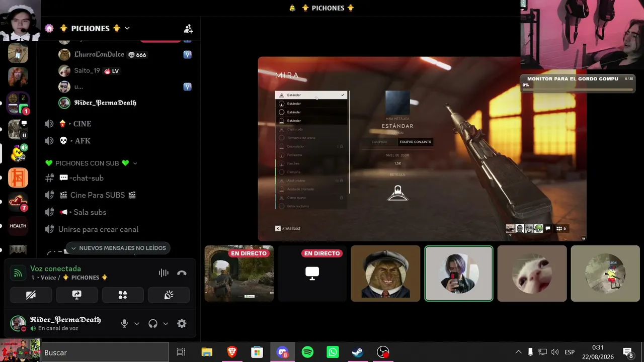Screen dimensions: 644x362
Task: Click the server guide home icon
Action: coord(49,29)
